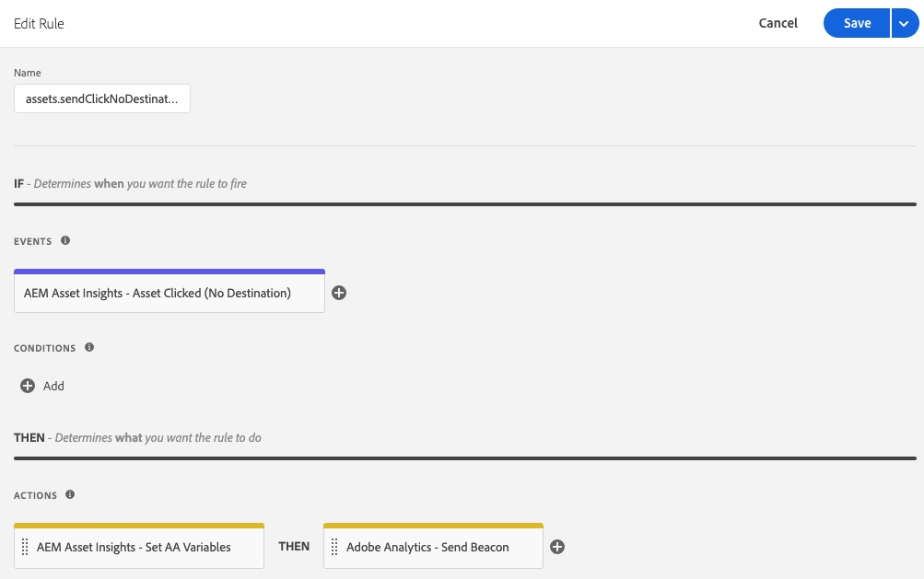Screen dimensions: 924x579
Task: Click drag handle on Set AA Variables card
Action: [25, 547]
